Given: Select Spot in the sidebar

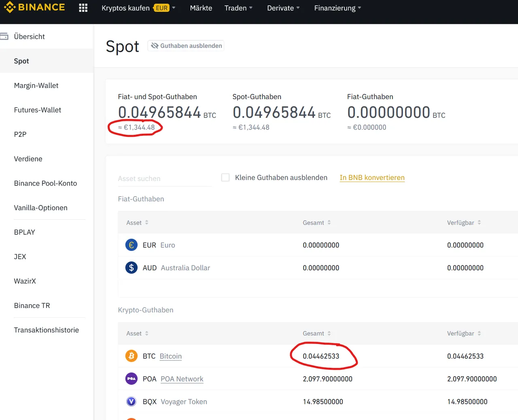Looking at the screenshot, I should click(x=47, y=61).
